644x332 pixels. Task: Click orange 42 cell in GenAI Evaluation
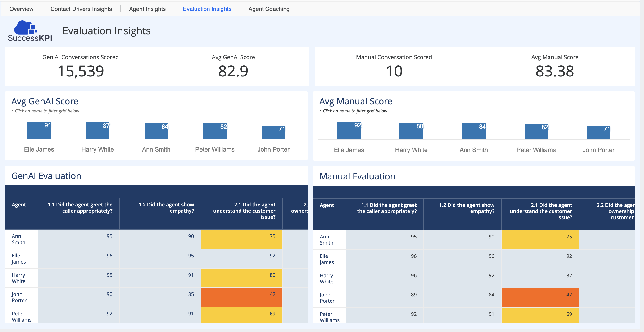pyautogui.click(x=241, y=297)
